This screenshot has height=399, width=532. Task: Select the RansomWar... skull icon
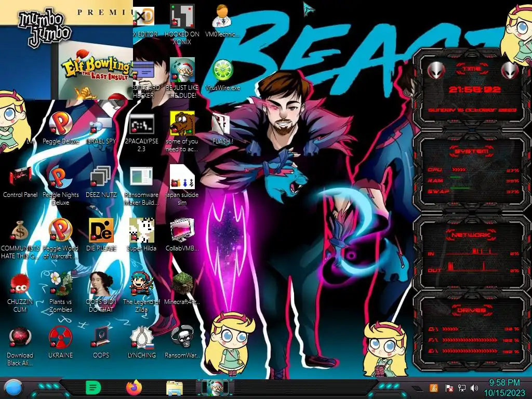point(182,342)
